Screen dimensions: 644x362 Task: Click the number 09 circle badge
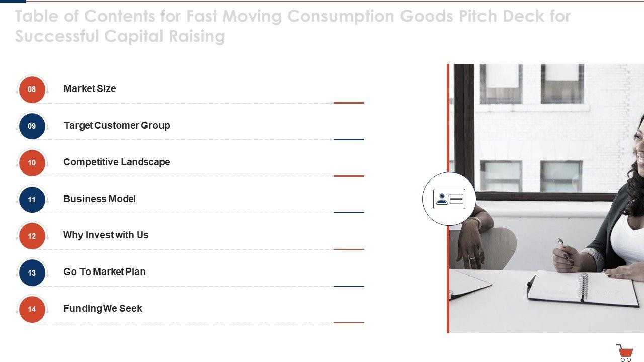32,126
